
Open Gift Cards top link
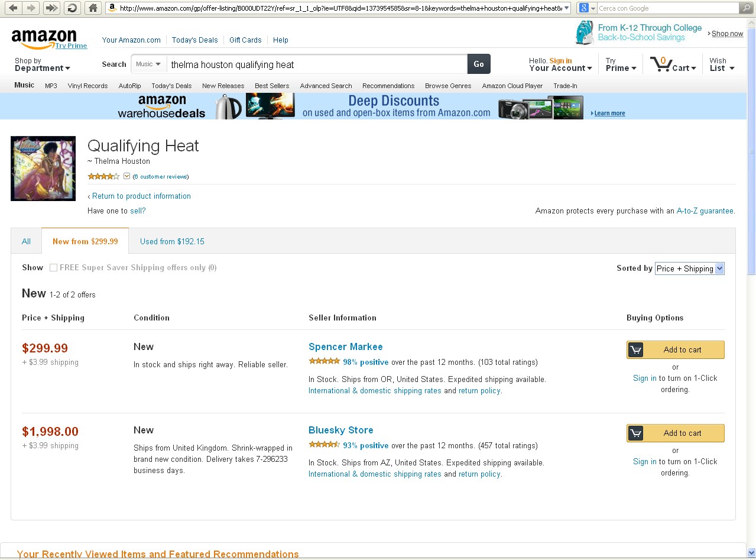point(245,40)
